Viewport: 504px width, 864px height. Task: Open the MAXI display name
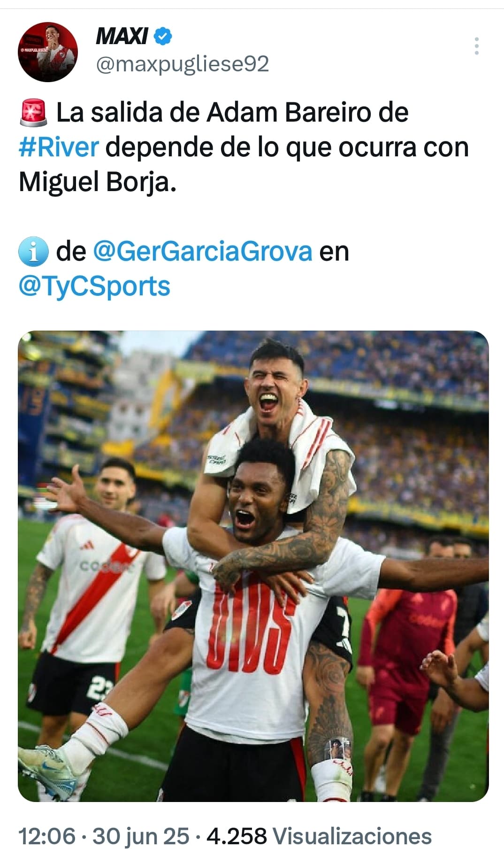(x=122, y=36)
